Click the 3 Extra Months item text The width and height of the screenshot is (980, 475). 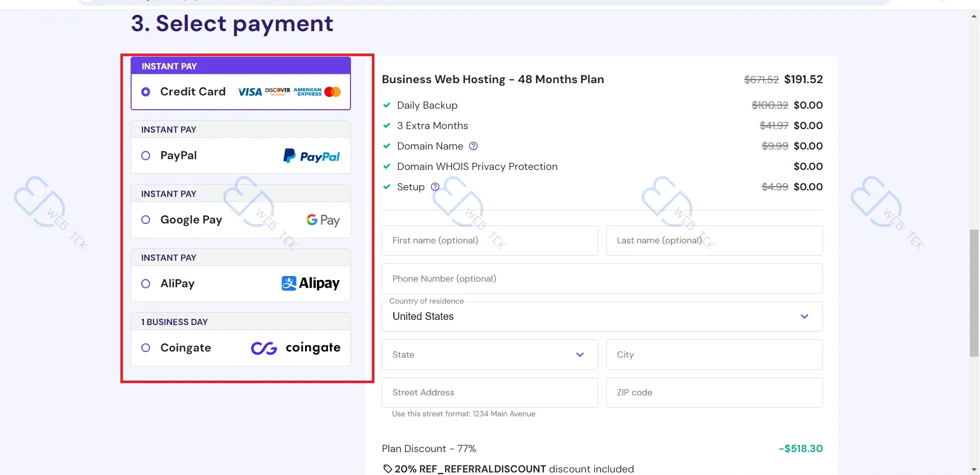[433, 126]
